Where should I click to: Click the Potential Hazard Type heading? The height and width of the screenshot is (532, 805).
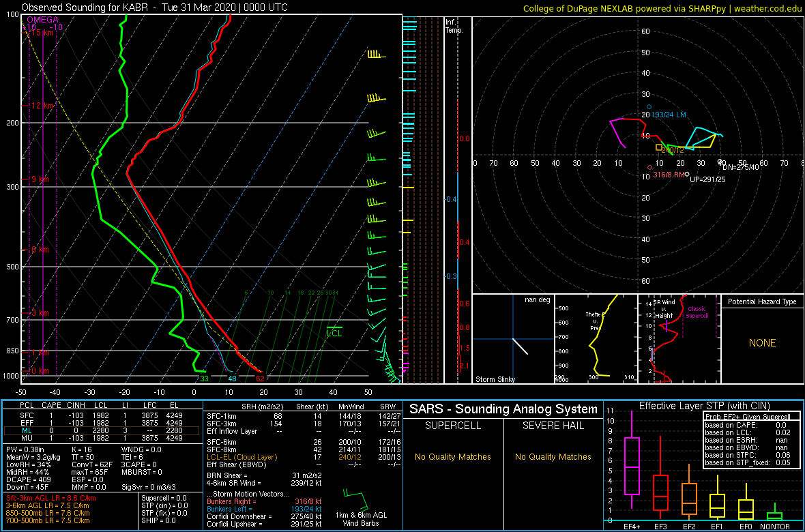[x=762, y=301]
